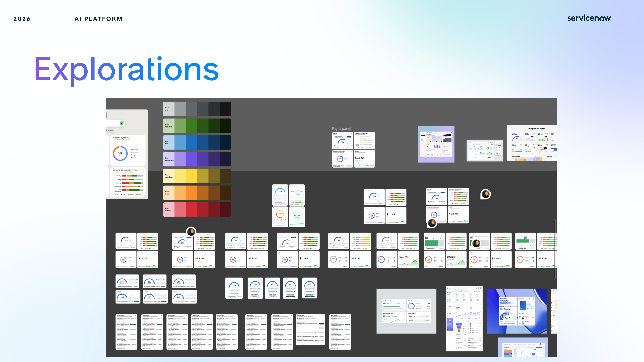Select the Alert high labeled swatch

(x=169, y=193)
